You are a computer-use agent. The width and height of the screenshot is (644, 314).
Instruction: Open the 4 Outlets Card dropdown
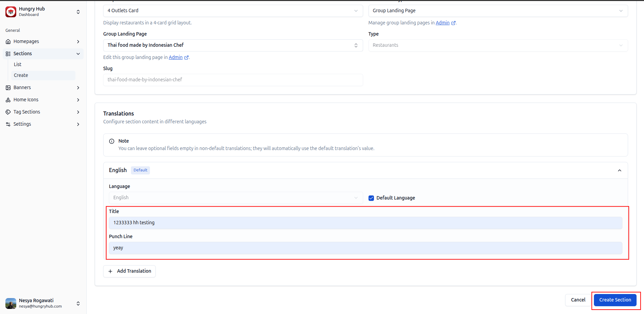(x=233, y=11)
